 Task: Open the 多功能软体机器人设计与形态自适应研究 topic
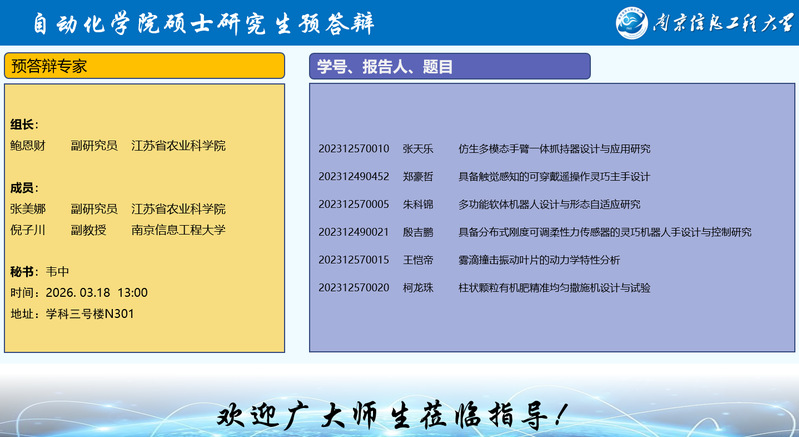[549, 205]
